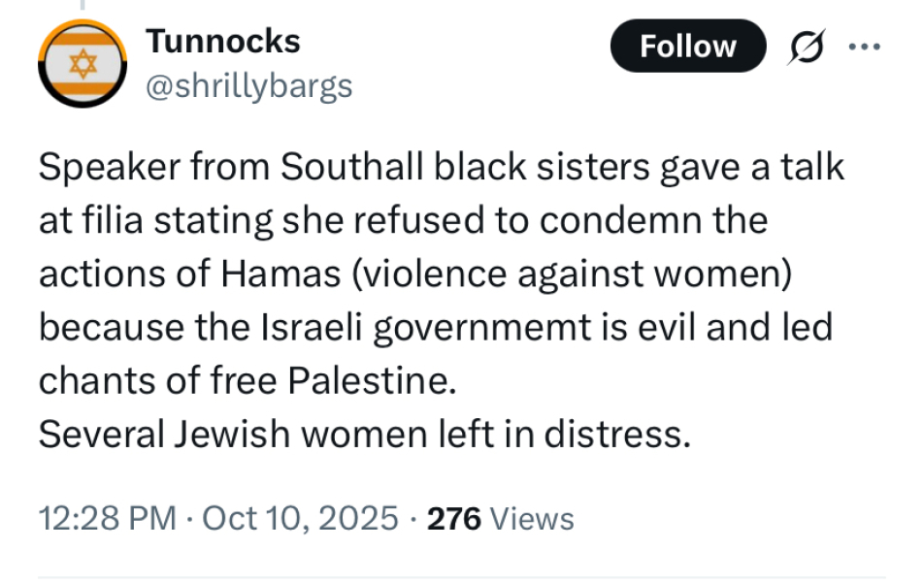Click the Views label

[533, 519]
